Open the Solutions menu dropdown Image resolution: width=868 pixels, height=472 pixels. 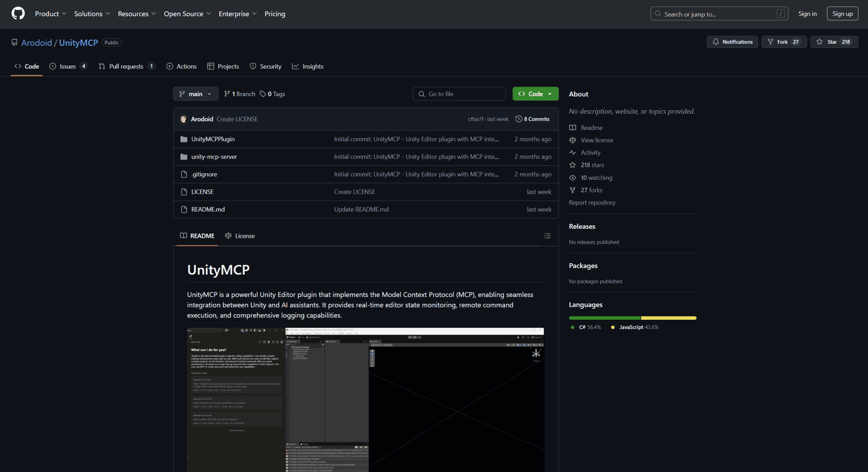[92, 14]
